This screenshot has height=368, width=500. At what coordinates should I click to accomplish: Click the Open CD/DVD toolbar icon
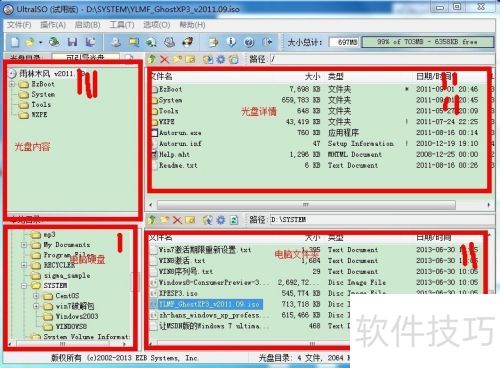click(x=54, y=42)
